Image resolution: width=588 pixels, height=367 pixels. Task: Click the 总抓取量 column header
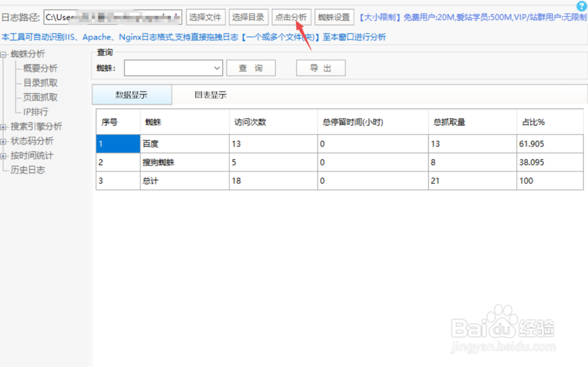click(x=473, y=122)
